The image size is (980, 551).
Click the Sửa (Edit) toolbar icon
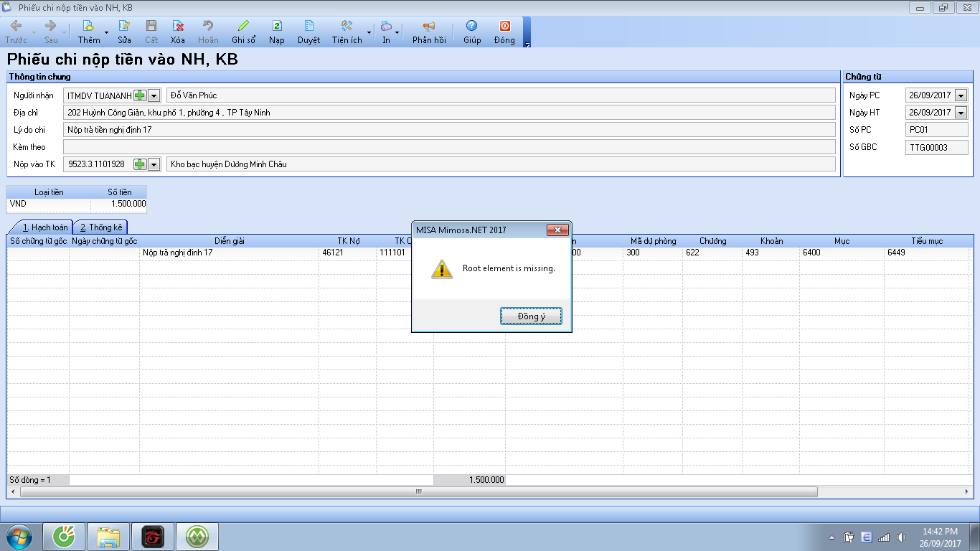point(124,26)
